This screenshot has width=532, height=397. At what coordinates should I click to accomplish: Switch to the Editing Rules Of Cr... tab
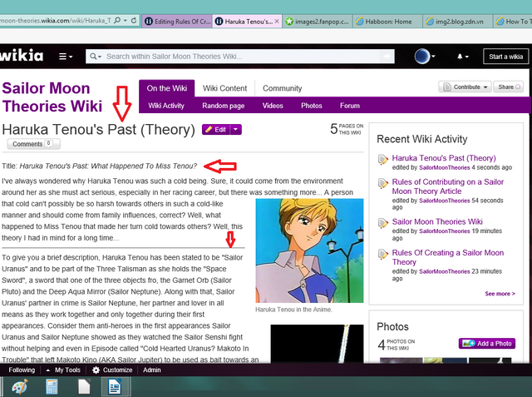coord(177,22)
